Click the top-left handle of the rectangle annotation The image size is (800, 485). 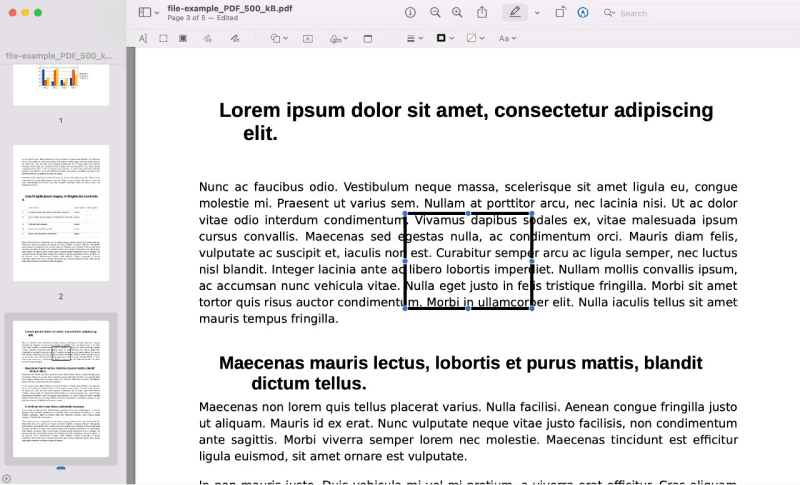click(405, 214)
